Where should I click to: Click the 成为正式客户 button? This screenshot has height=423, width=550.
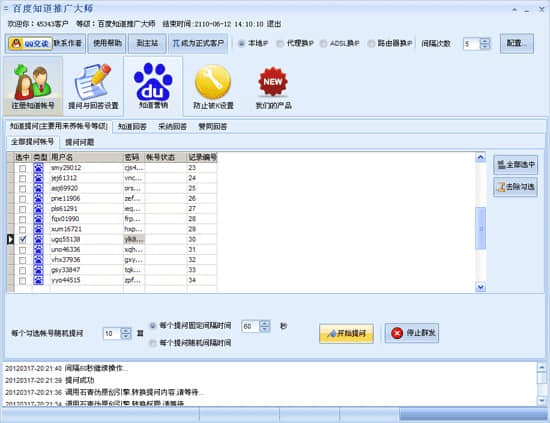click(198, 43)
